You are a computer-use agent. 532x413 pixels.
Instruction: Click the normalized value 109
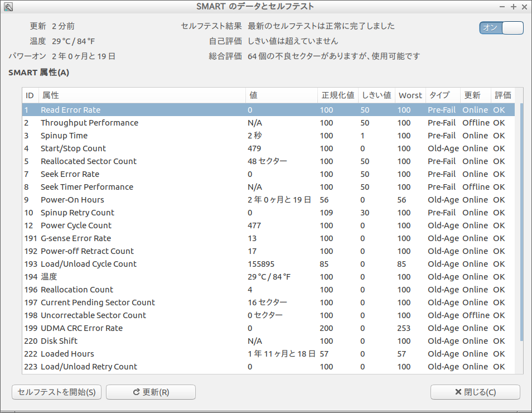(326, 213)
